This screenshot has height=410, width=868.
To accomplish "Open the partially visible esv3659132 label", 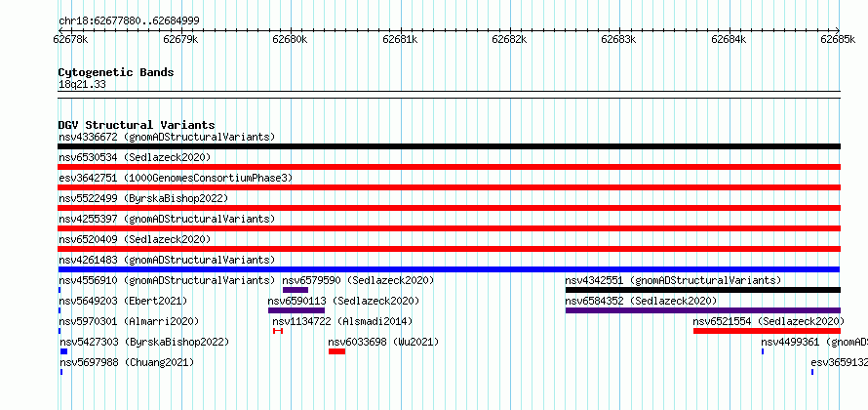I will pyautogui.click(x=839, y=362).
